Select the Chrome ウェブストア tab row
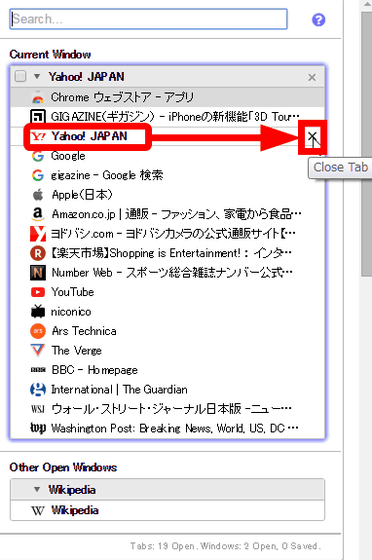The width and height of the screenshot is (372, 560). 167,97
